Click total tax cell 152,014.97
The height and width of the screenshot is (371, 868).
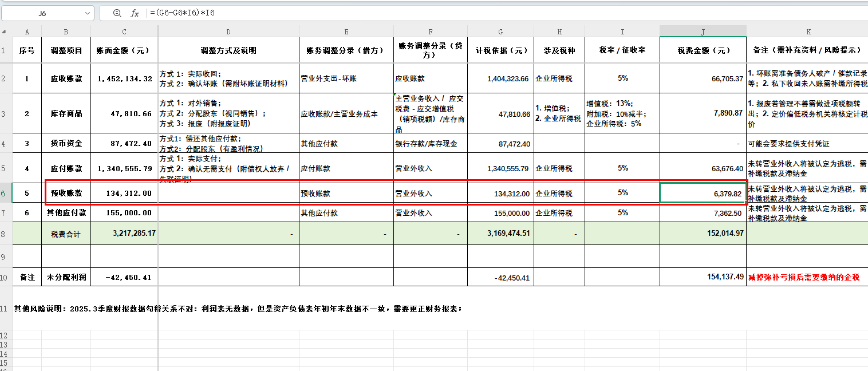703,234
